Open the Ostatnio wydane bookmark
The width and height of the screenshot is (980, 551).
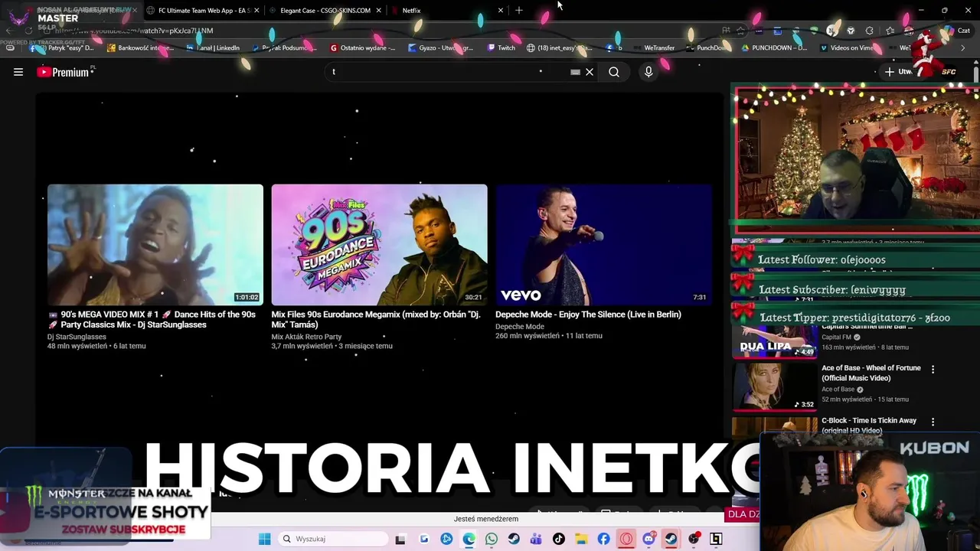[362, 47]
